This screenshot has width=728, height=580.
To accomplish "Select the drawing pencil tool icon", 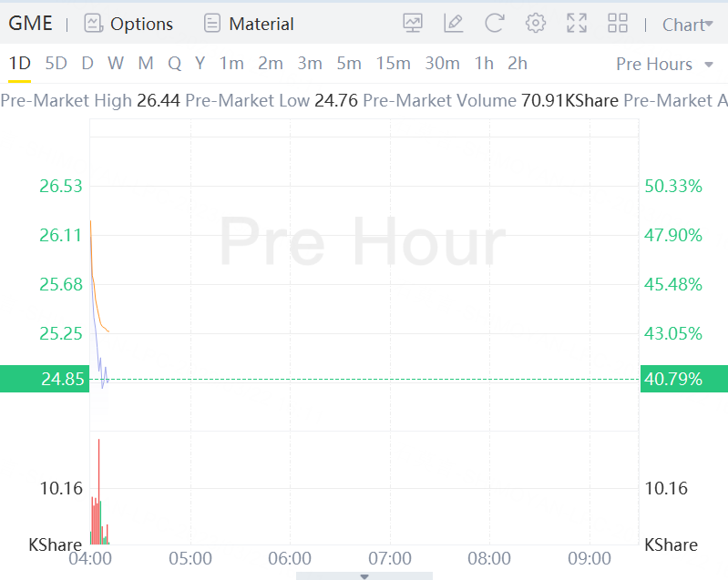I will click(x=454, y=23).
